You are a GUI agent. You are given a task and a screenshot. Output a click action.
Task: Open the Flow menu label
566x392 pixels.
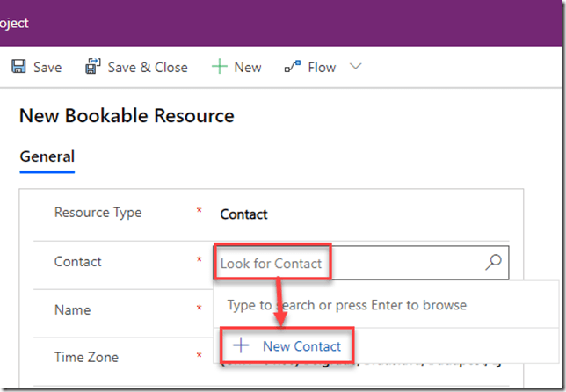[321, 67]
